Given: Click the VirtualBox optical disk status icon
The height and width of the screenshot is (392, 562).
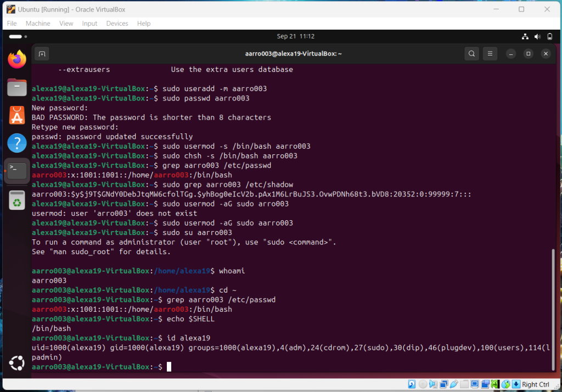Looking at the screenshot, I should pyautogui.click(x=422, y=384).
